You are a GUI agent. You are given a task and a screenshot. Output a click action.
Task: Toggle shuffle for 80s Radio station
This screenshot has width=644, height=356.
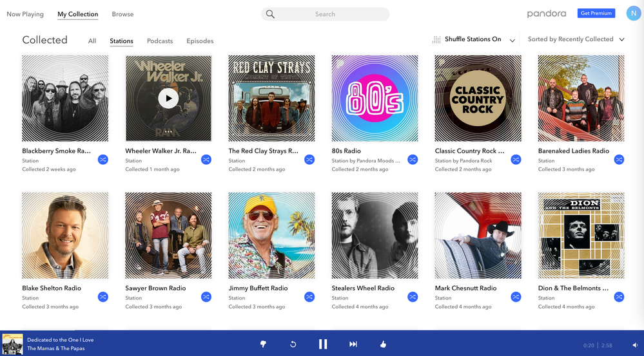tap(413, 160)
